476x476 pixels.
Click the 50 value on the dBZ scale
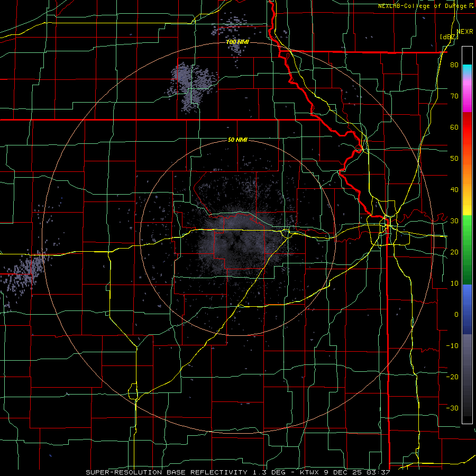tap(454, 159)
